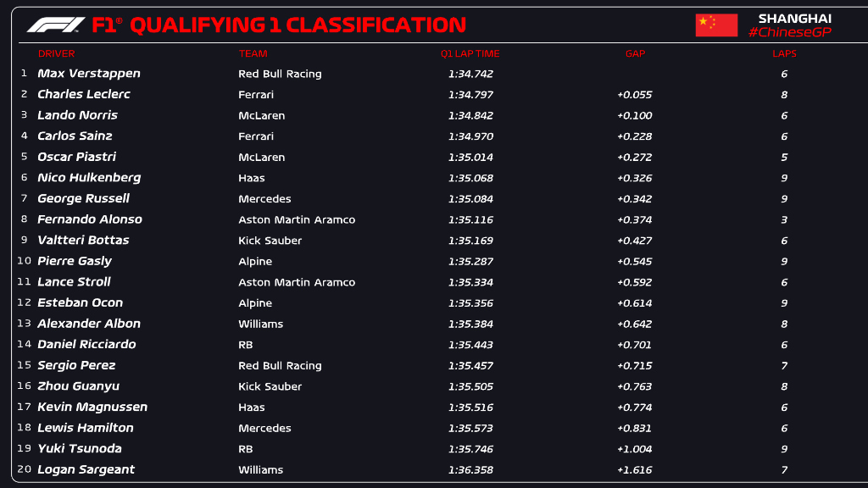Click the TEAM column header
Image resolution: width=868 pixels, height=488 pixels.
coord(253,53)
